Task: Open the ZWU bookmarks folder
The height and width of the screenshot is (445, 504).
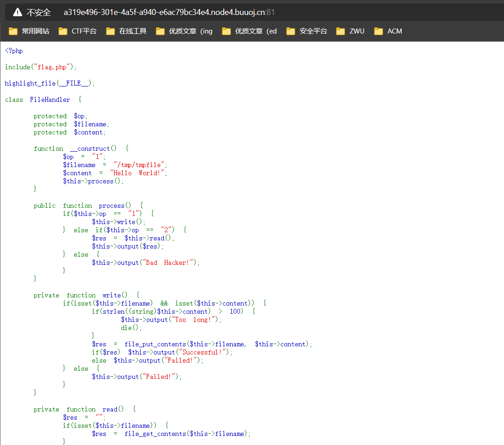Action: (x=350, y=31)
